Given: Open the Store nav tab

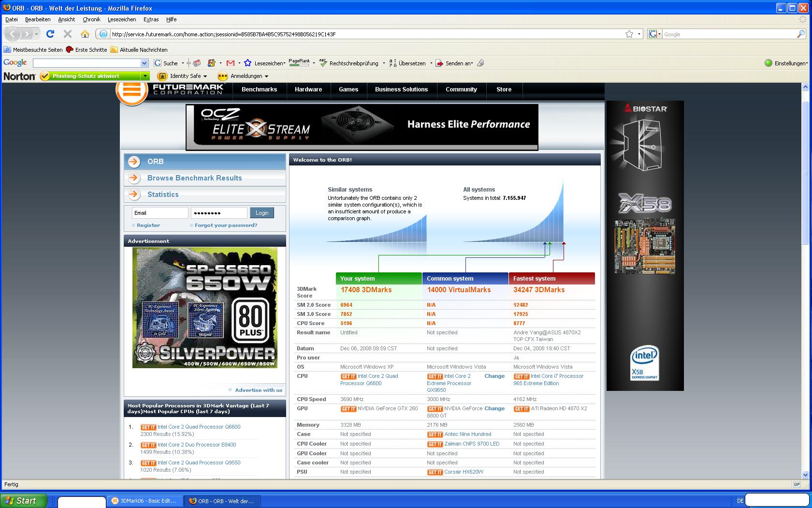Looking at the screenshot, I should [504, 90].
